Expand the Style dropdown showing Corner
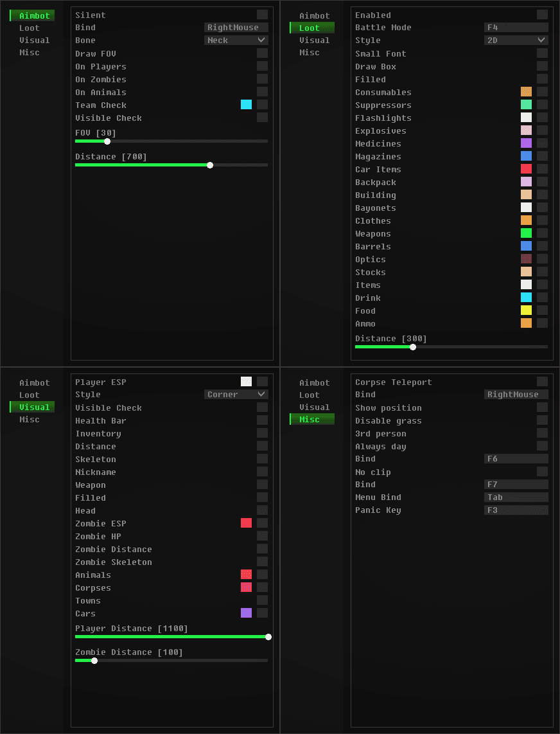 pos(236,395)
